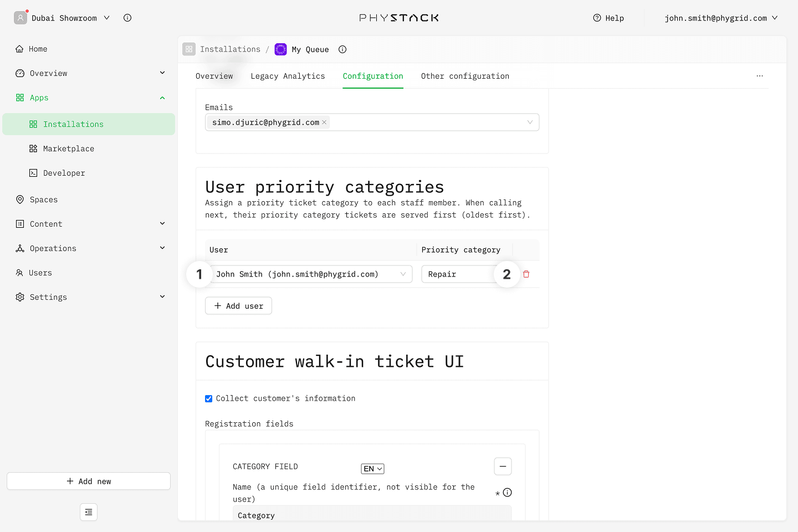The width and height of the screenshot is (798, 532).
Task: Click the red delete user row icon
Action: [526, 274]
